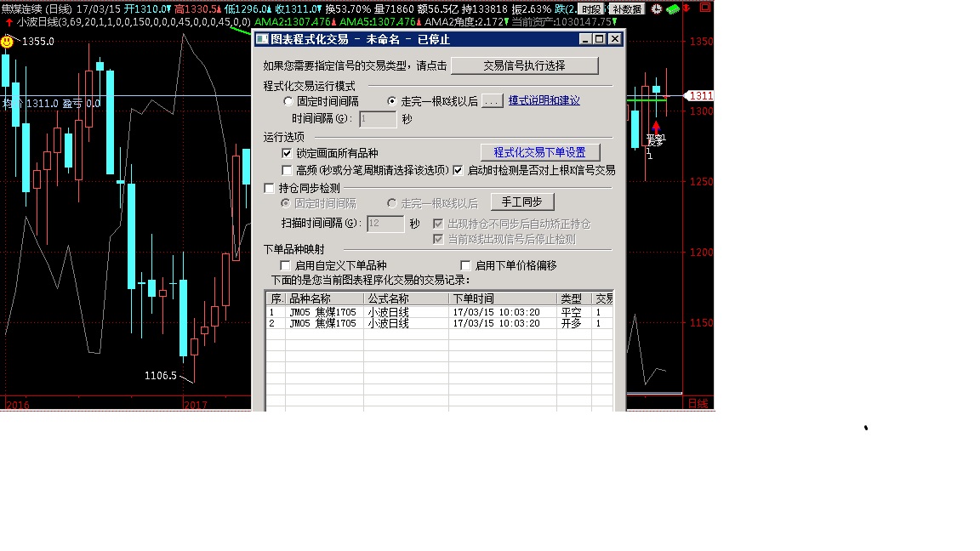
Task: Open the '...' options after 走完一根K线以后
Action: pyautogui.click(x=492, y=101)
